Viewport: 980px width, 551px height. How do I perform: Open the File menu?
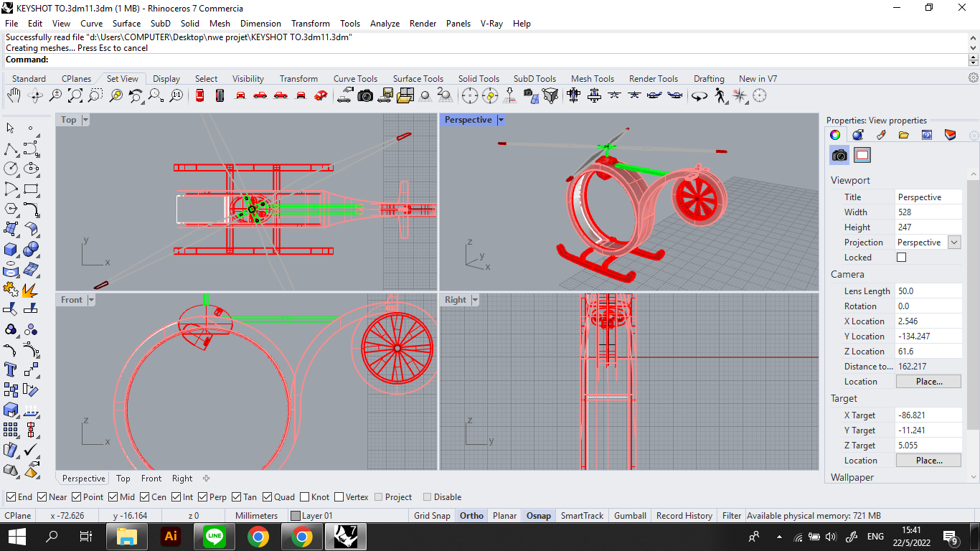coord(11,24)
